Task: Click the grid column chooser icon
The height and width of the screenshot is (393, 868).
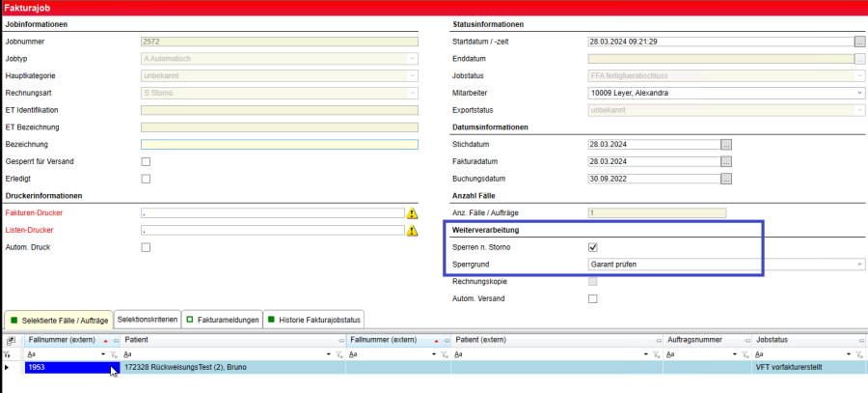Action: (10, 341)
